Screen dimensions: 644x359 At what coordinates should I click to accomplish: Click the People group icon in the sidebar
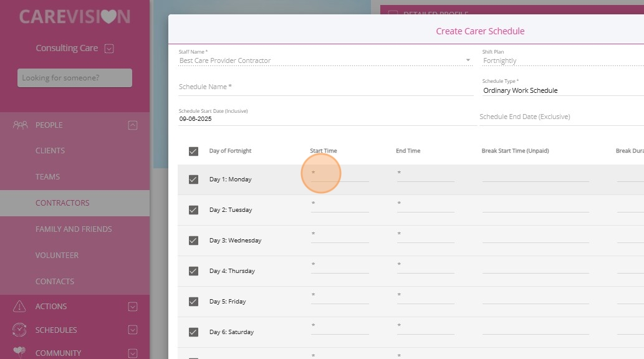pos(20,125)
